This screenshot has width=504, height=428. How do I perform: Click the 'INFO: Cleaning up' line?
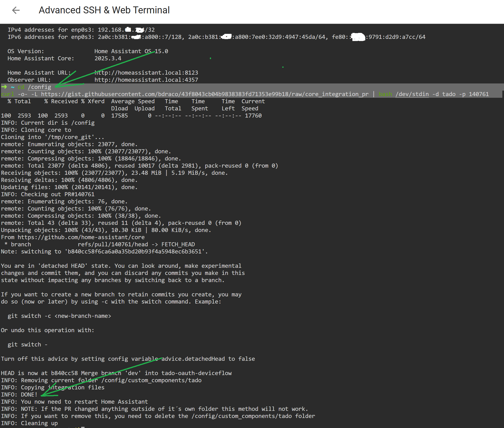coord(29,423)
